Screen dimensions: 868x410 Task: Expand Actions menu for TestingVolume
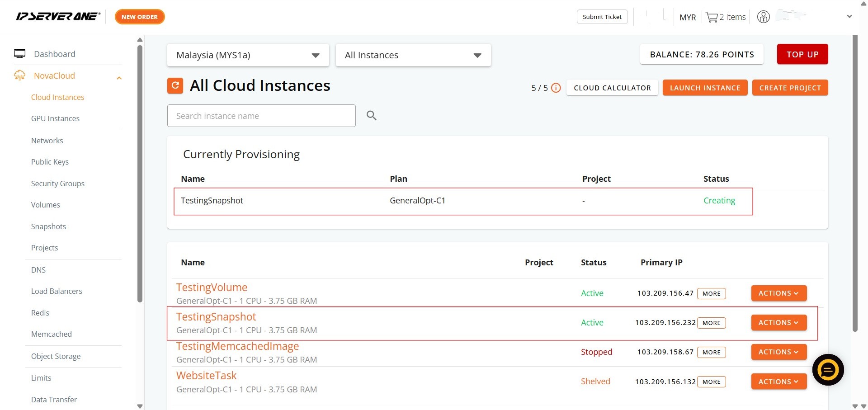tap(778, 293)
